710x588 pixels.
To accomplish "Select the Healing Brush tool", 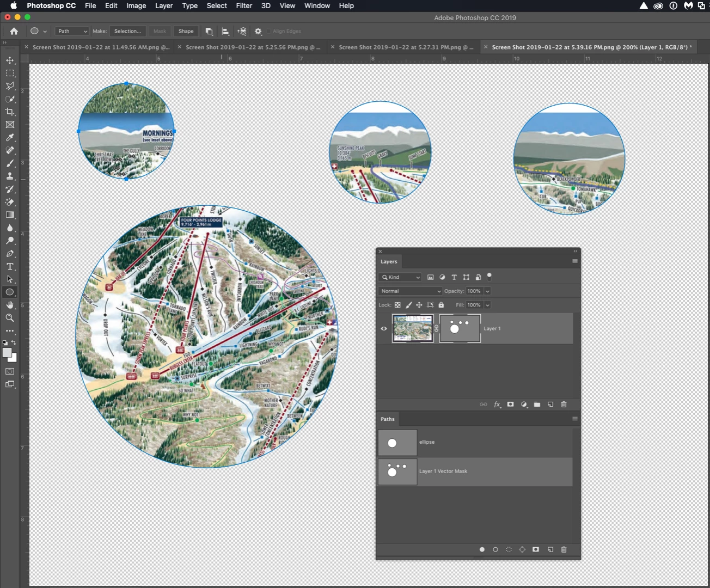I will click(x=10, y=150).
